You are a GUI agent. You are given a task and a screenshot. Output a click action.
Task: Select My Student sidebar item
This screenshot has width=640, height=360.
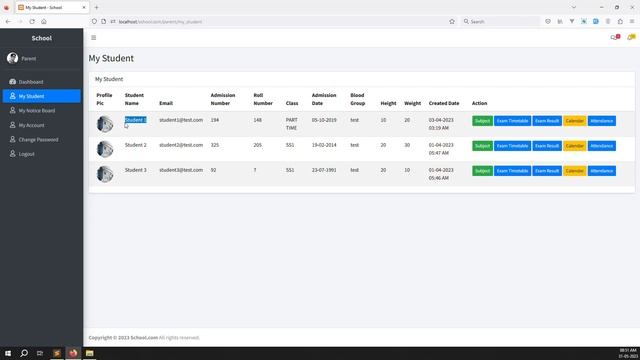(x=42, y=96)
